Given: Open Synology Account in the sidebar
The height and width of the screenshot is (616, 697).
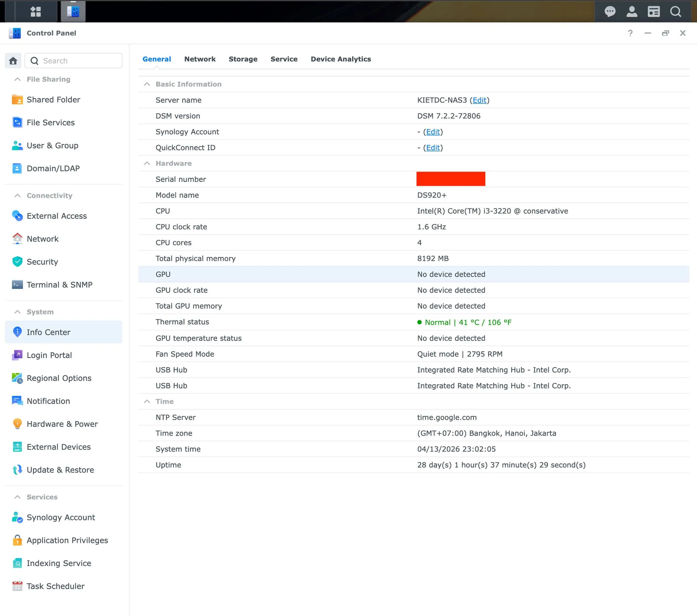Looking at the screenshot, I should (x=64, y=517).
